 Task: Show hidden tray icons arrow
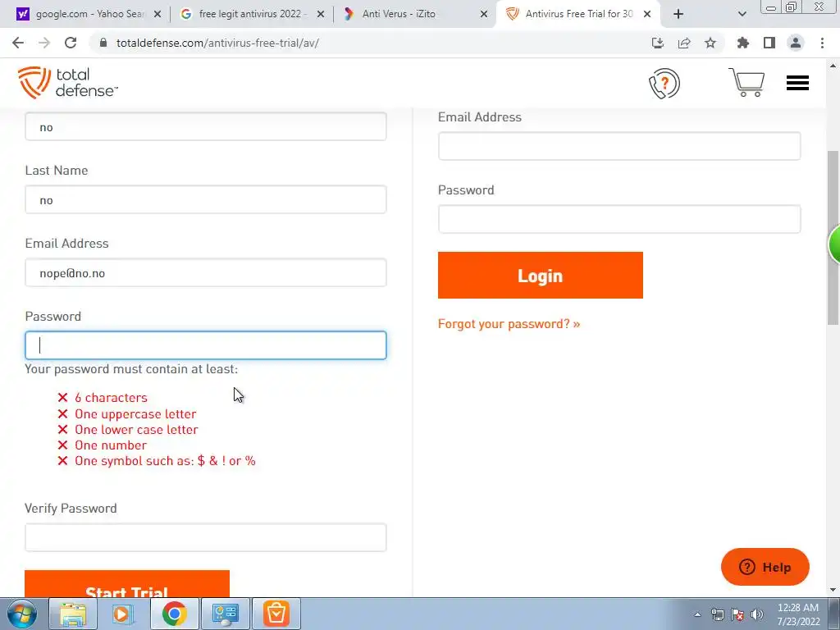[x=697, y=614]
